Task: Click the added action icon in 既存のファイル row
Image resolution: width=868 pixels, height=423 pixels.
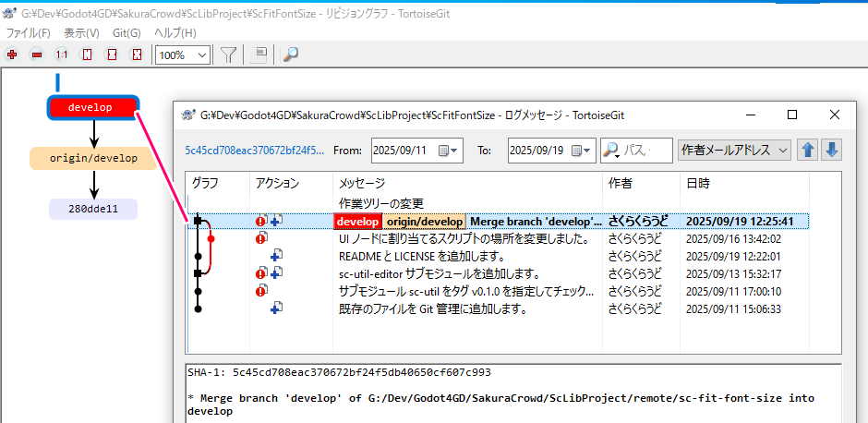Action: 276,308
